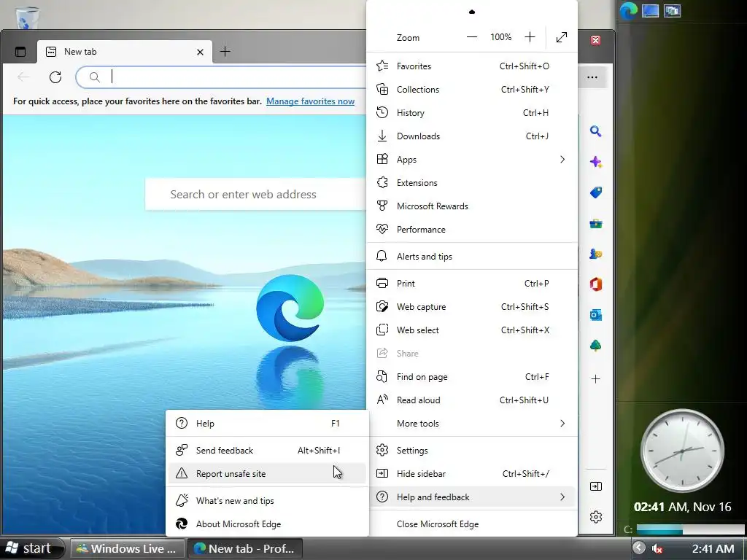This screenshot has height=560, width=747.
Task: Open the sidebar green tree icon
Action: [x=595, y=345]
